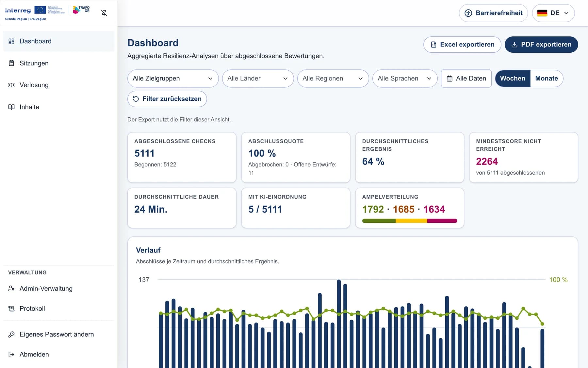Viewport: 588px width, 368px height.
Task: Switch chart view to Wochen
Action: pos(513,79)
